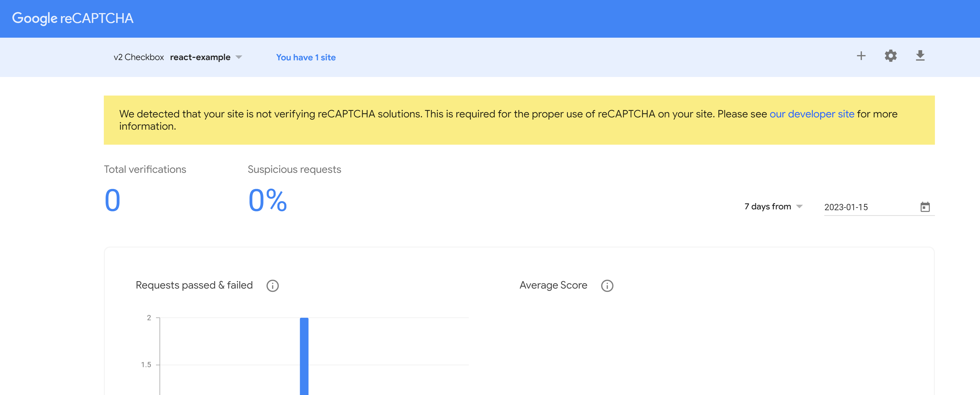
Task: Click the plus icon to add site
Action: pyautogui.click(x=861, y=56)
